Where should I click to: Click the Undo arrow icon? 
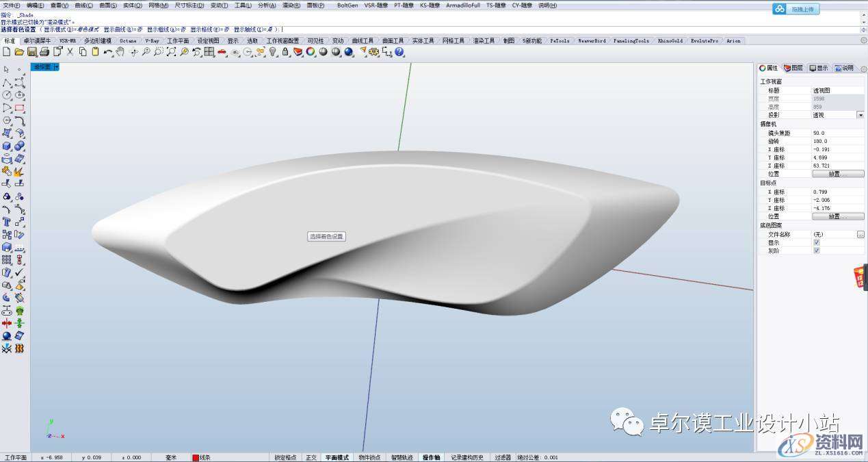[108, 52]
